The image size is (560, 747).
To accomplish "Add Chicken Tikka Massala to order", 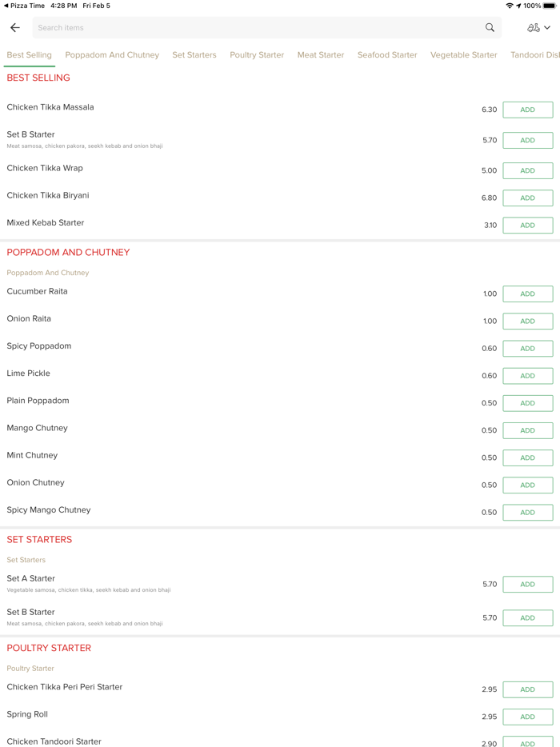I will click(527, 110).
